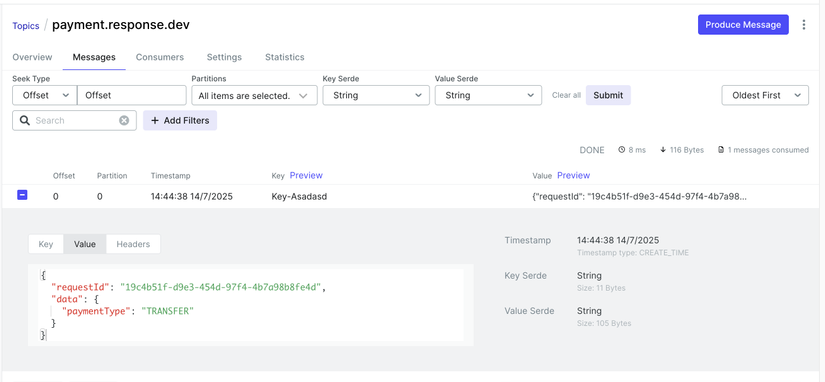Click Clear all filters
Screen dimensions: 825x382
point(566,95)
